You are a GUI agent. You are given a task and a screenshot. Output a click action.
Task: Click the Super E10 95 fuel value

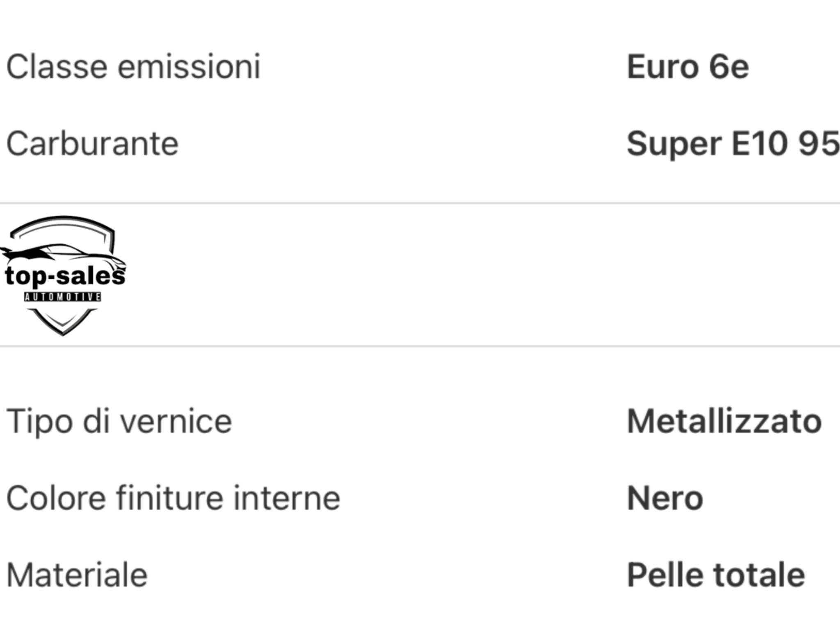pyautogui.click(x=733, y=144)
